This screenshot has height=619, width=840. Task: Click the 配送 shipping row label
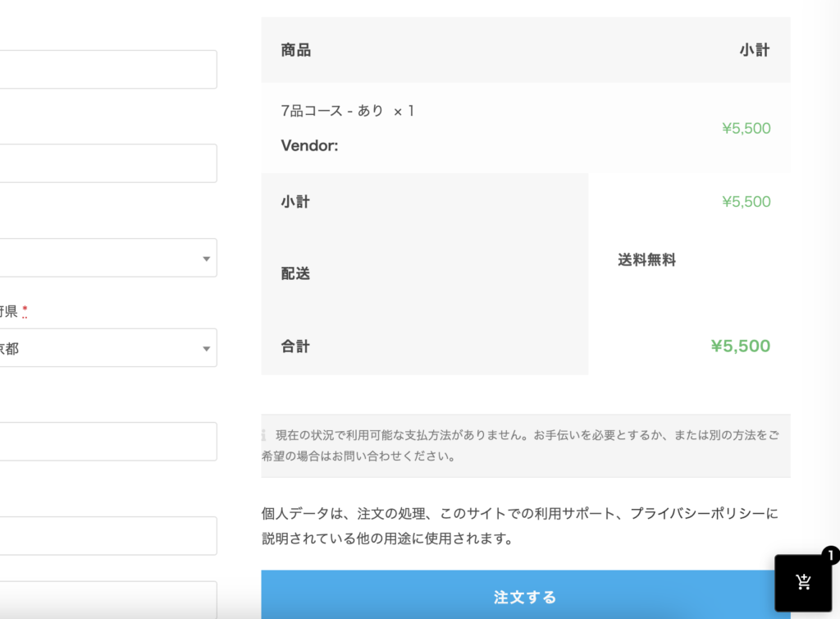click(295, 274)
